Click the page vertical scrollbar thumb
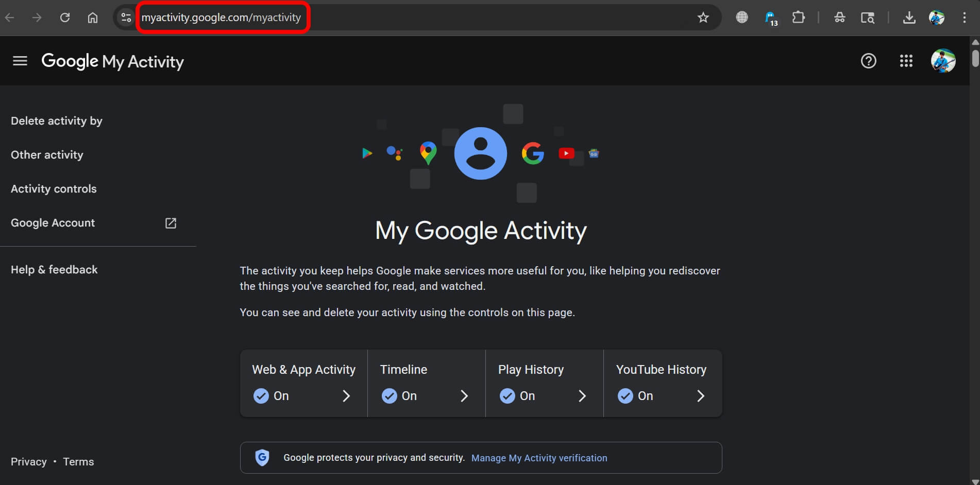The height and width of the screenshot is (485, 980). 975,58
